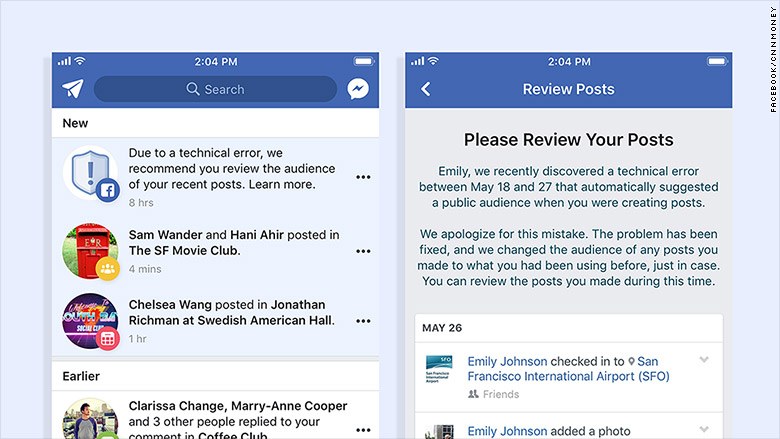Tap the Friends audience icon under check-in
Viewport: 780px width, 439px height.
point(474,394)
